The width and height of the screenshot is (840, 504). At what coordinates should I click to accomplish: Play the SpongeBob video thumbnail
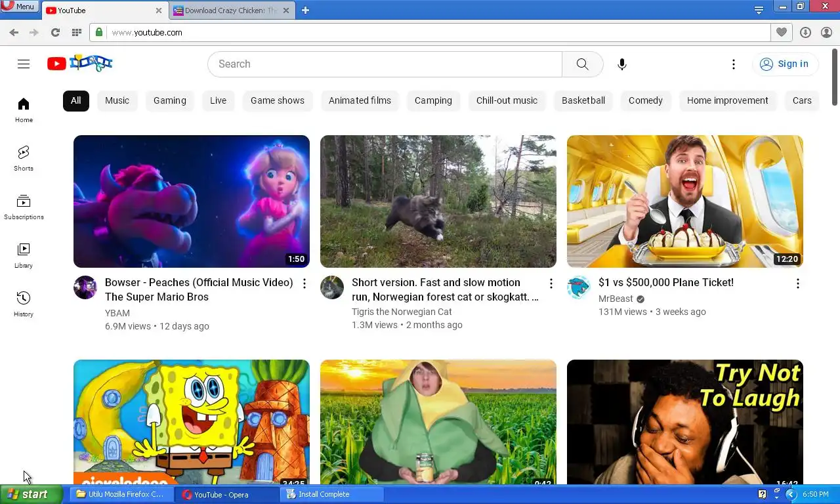(x=192, y=422)
